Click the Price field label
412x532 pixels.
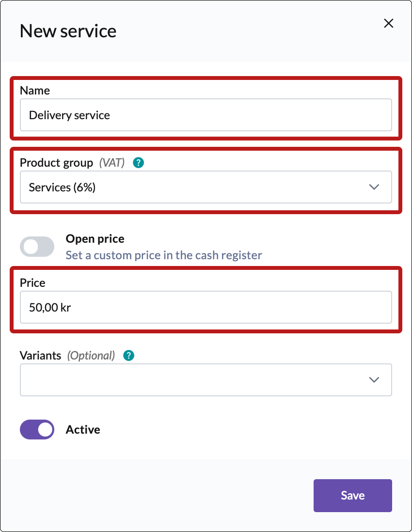click(32, 283)
